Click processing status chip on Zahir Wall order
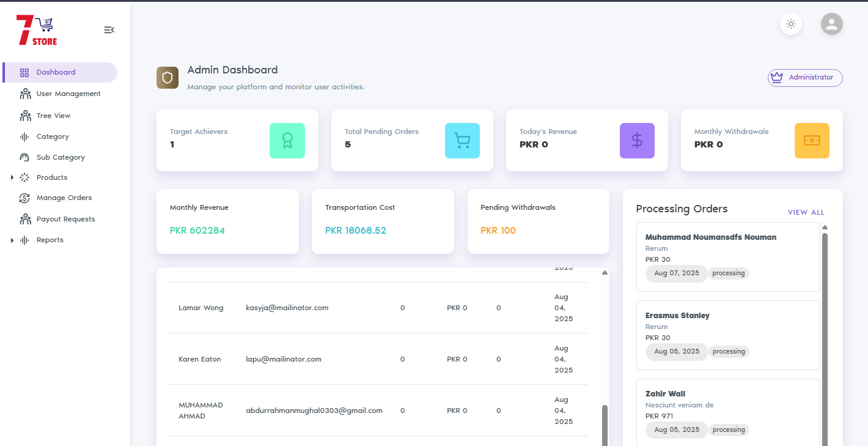 point(729,430)
